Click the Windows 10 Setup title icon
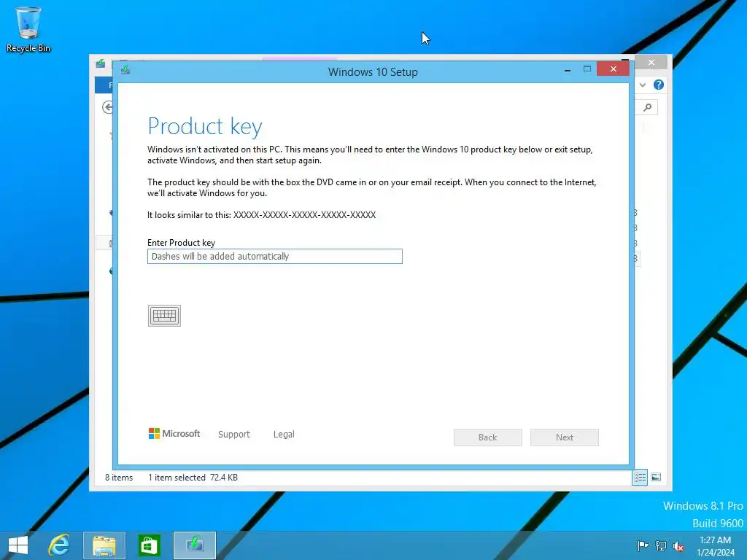The image size is (747, 560). (x=125, y=70)
